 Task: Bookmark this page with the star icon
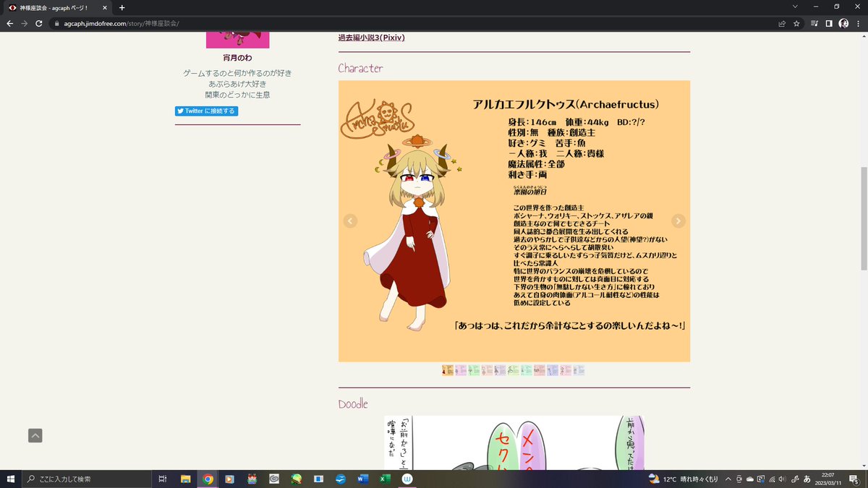796,23
